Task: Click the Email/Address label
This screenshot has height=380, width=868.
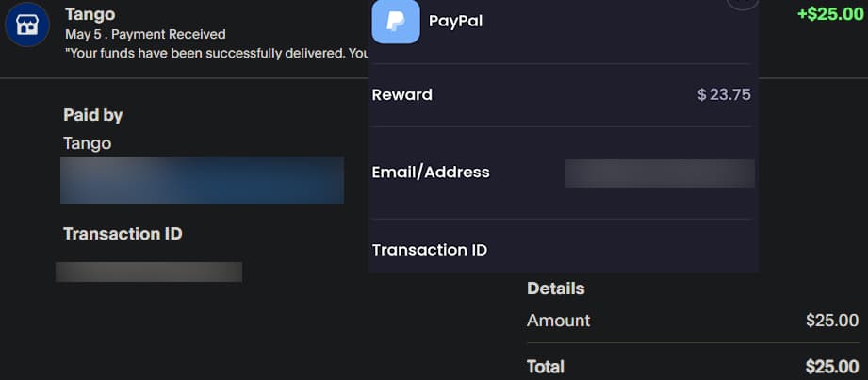Action: (431, 172)
